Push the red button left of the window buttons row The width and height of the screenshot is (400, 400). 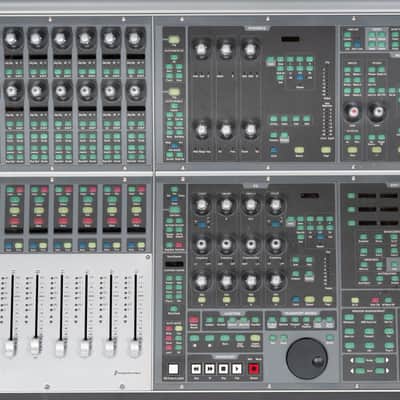coord(194,320)
